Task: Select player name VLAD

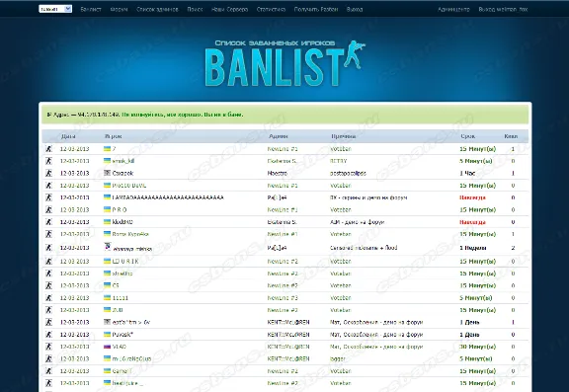Action: [x=120, y=347]
